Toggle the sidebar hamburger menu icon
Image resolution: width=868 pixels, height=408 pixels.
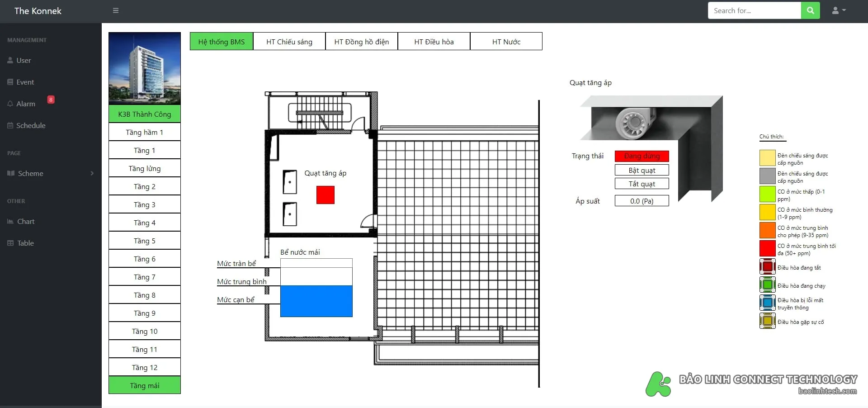pyautogui.click(x=116, y=10)
